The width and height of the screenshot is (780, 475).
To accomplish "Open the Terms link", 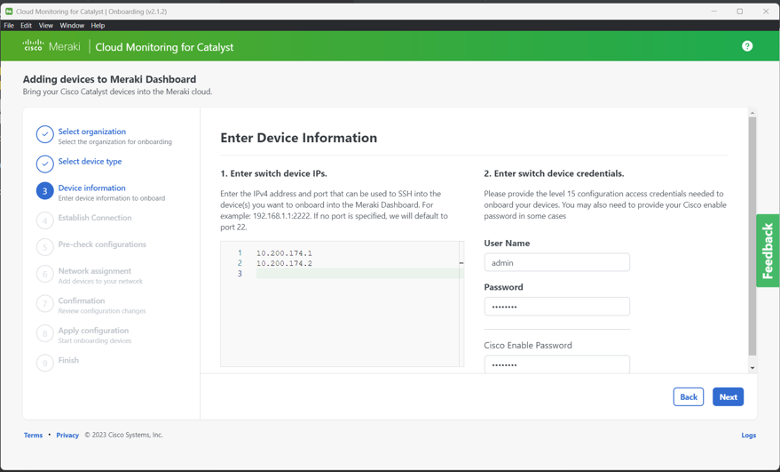I will (x=33, y=435).
